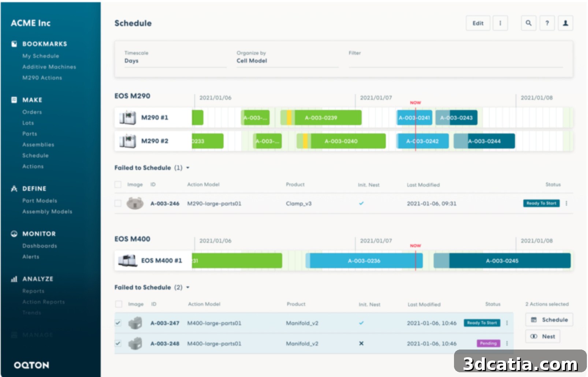Screen dimensions: 588x377
Task: Click the Pending status badge of A-003-248
Action: [488, 343]
